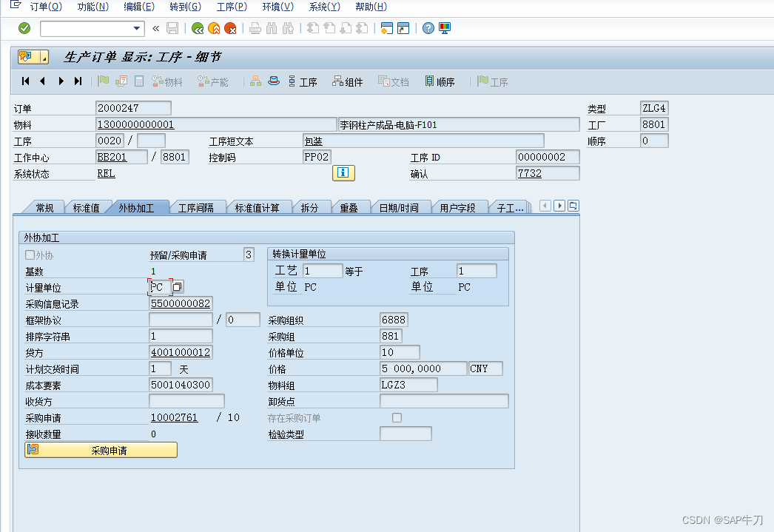
Task: Click the 工序 overview toolbar button
Action: (303, 81)
